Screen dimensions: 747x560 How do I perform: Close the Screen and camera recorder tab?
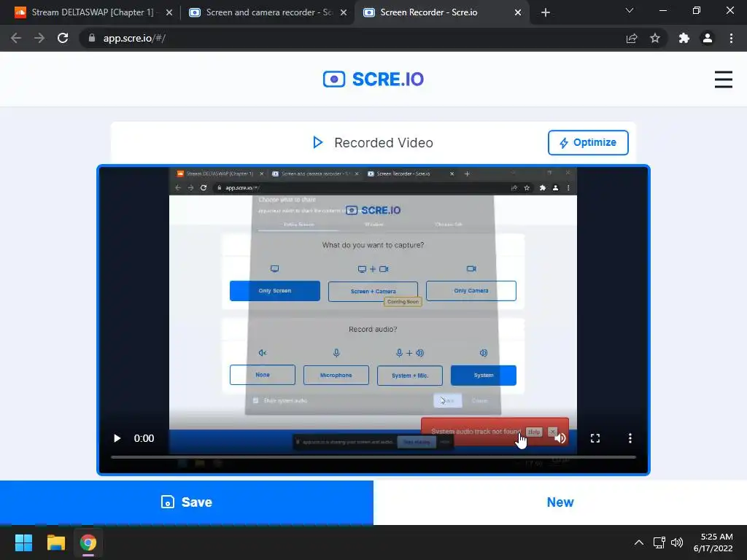point(344,13)
